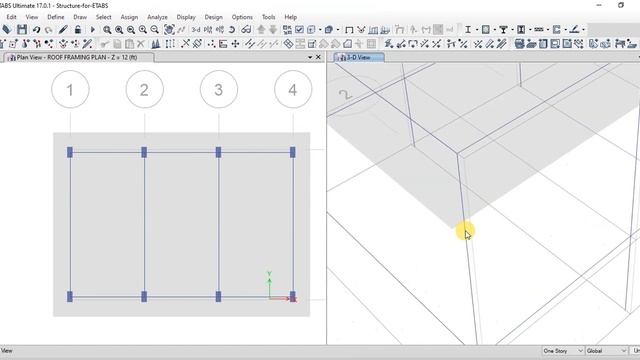Toggle the model lock padlock icon
This screenshot has width=640, height=360.
[x=78, y=29]
